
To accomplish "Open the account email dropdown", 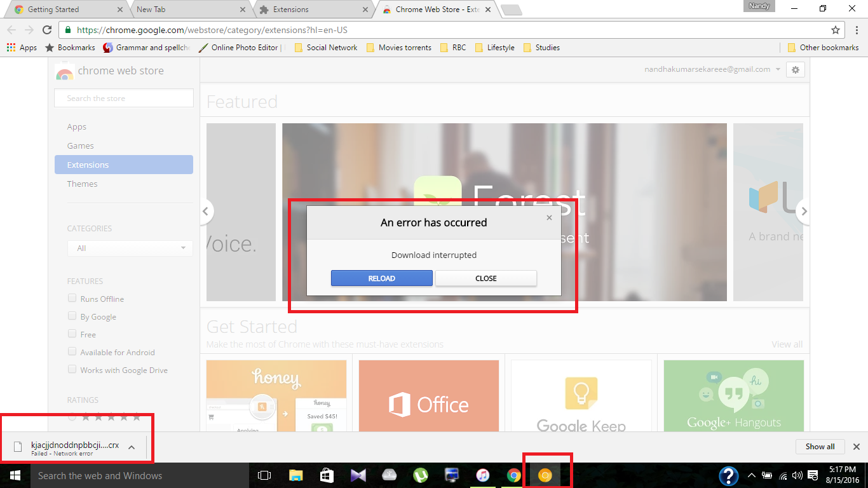I will coord(712,70).
